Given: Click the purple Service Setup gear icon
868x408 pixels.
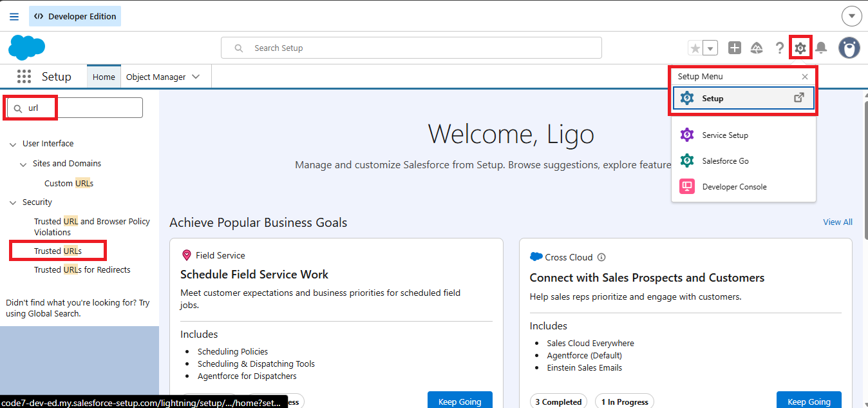Looking at the screenshot, I should click(x=687, y=135).
